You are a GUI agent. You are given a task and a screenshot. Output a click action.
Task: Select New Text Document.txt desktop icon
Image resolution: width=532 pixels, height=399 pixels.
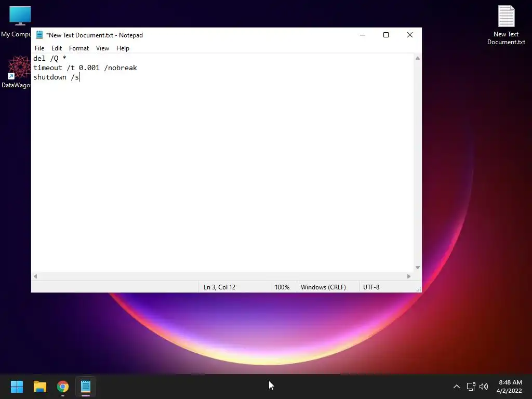point(506,25)
